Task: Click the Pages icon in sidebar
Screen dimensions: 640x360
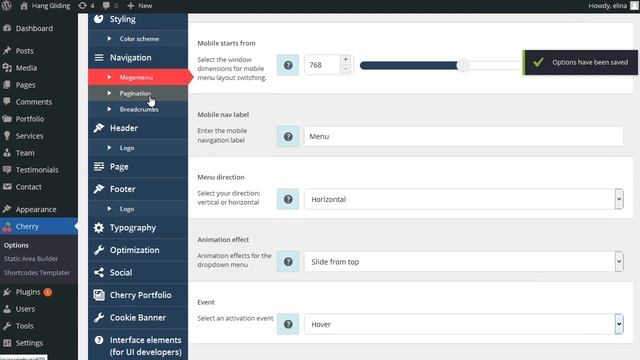Action: [x=7, y=85]
